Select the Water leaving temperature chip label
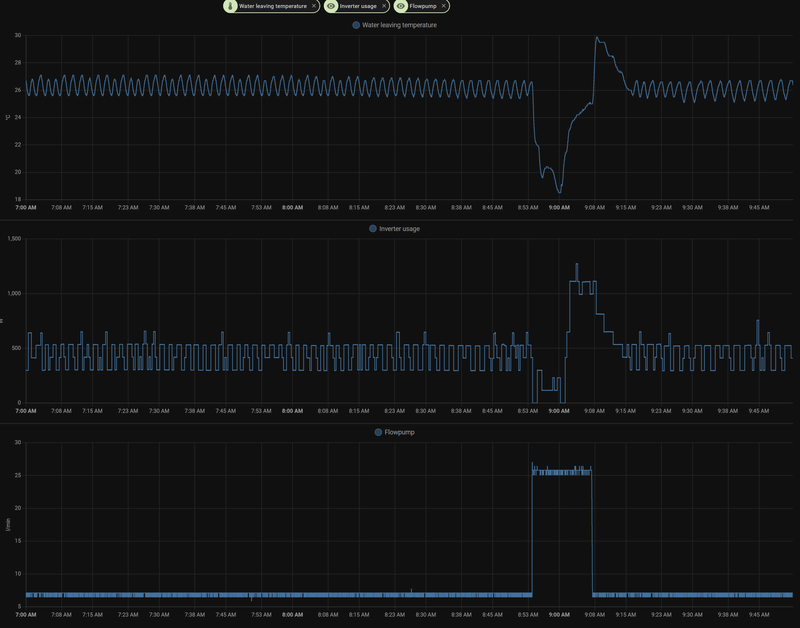 coord(273,6)
